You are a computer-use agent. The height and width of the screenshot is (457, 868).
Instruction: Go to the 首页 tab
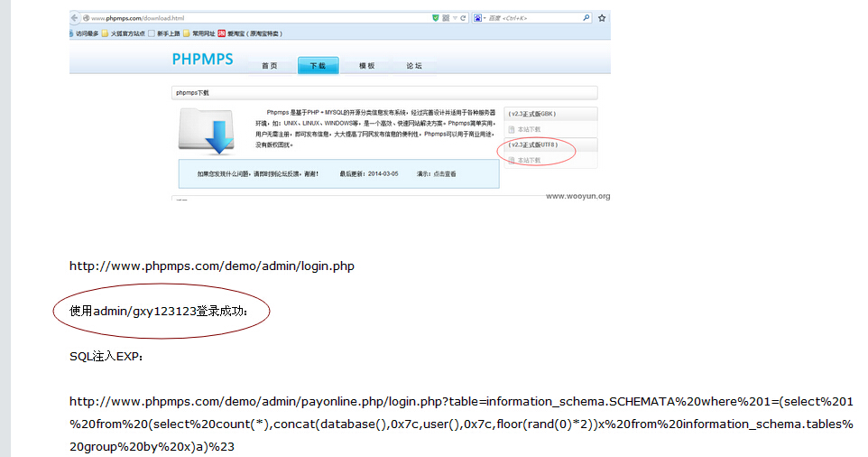(x=270, y=65)
